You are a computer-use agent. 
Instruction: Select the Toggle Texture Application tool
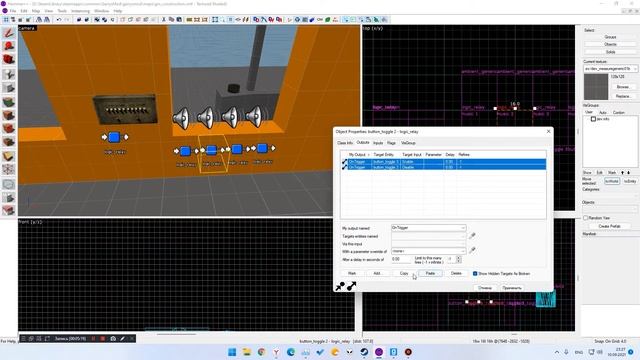9,102
